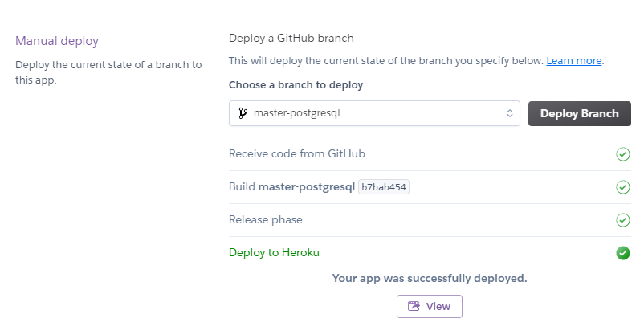Click the app was successfully deployed message
This screenshot has width=644, height=335.
430,278
